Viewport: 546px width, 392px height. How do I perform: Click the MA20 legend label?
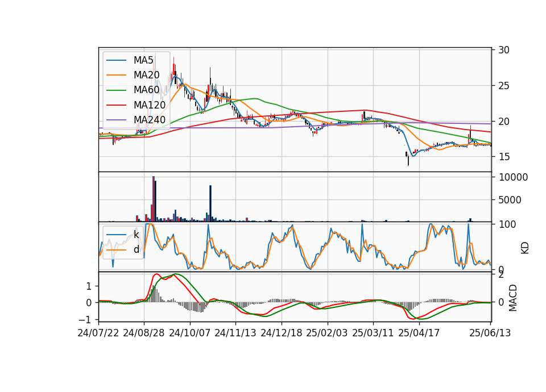point(146,75)
